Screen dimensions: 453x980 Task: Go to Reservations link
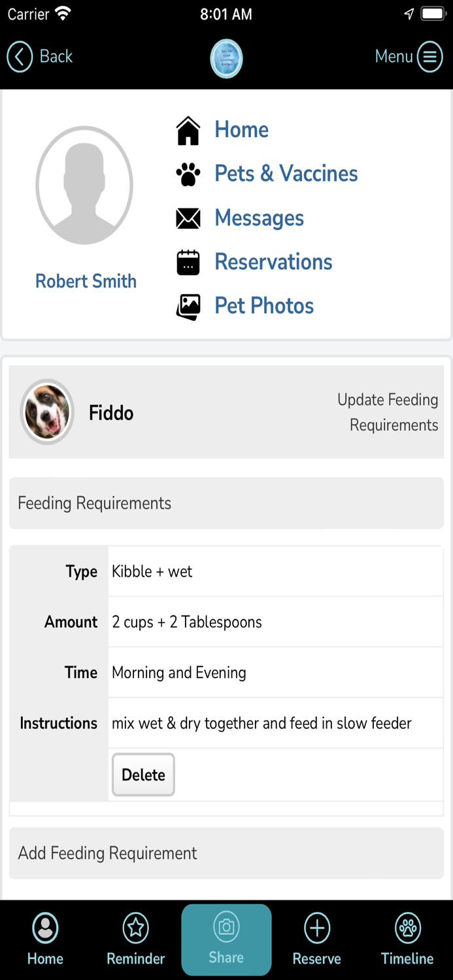(x=273, y=262)
